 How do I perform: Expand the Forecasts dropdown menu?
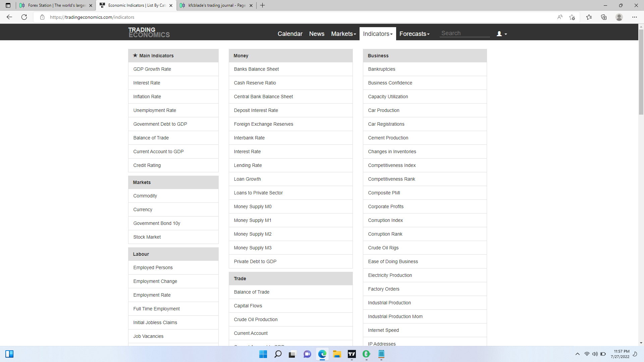(x=414, y=34)
